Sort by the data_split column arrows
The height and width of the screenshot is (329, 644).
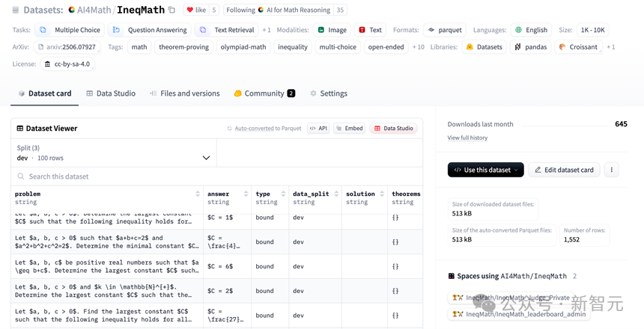336,194
